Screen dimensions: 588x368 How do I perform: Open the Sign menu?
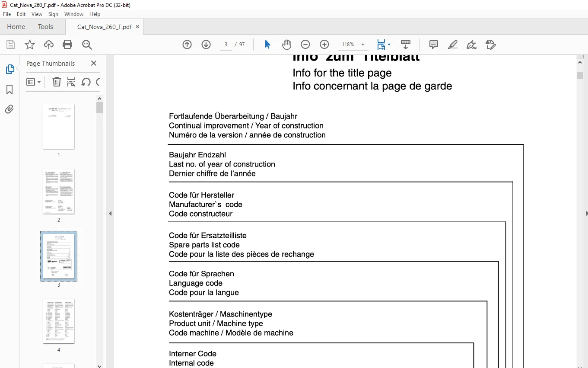click(x=53, y=14)
